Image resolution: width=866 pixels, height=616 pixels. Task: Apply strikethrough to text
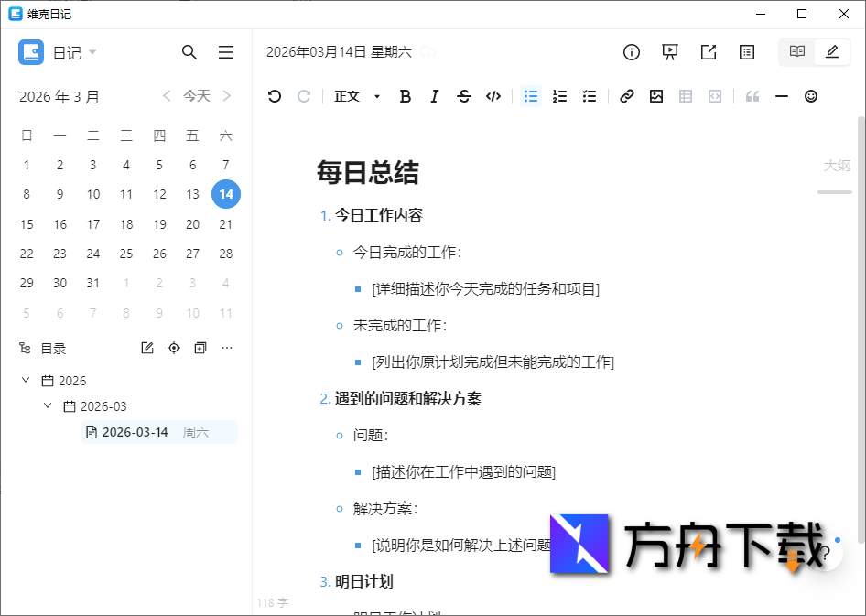tap(464, 96)
